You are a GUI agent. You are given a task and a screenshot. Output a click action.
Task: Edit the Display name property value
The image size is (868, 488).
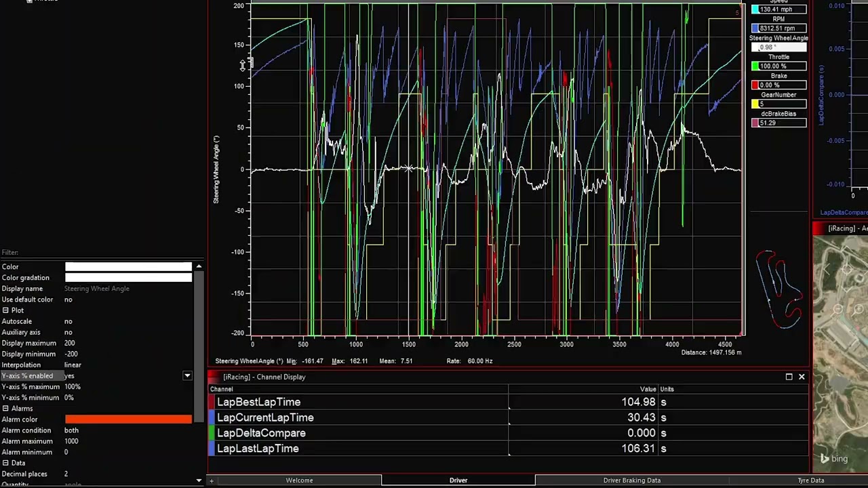tap(96, 289)
